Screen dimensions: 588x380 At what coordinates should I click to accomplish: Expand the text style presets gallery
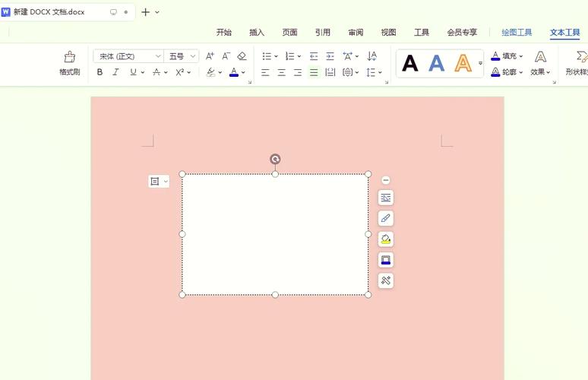[480, 63]
